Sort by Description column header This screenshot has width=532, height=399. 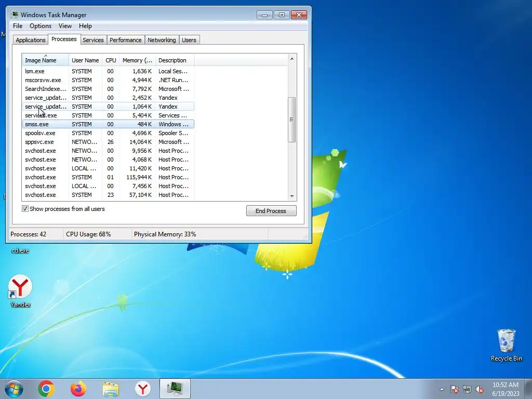pyautogui.click(x=175, y=60)
